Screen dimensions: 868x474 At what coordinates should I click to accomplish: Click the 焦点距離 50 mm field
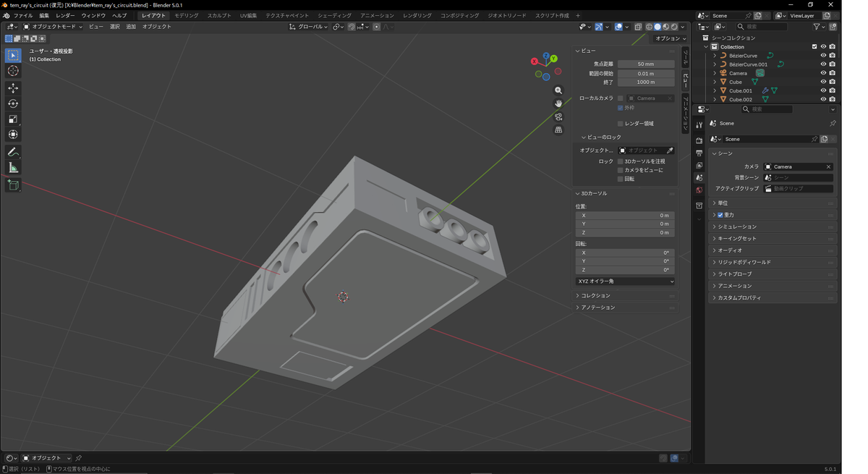tap(646, 64)
